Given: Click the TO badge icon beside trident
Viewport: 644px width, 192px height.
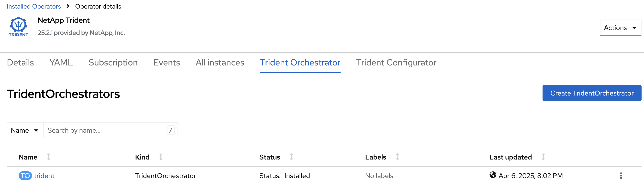Looking at the screenshot, I should [x=25, y=176].
